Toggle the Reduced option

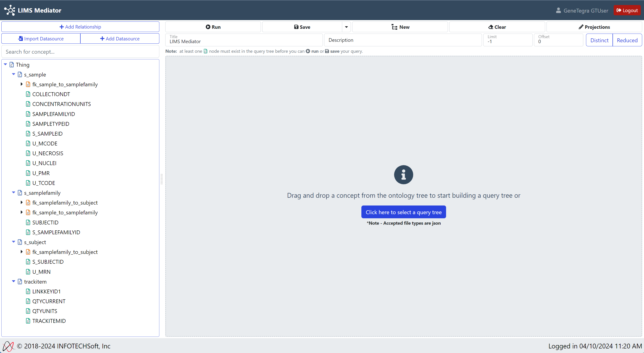(x=627, y=40)
